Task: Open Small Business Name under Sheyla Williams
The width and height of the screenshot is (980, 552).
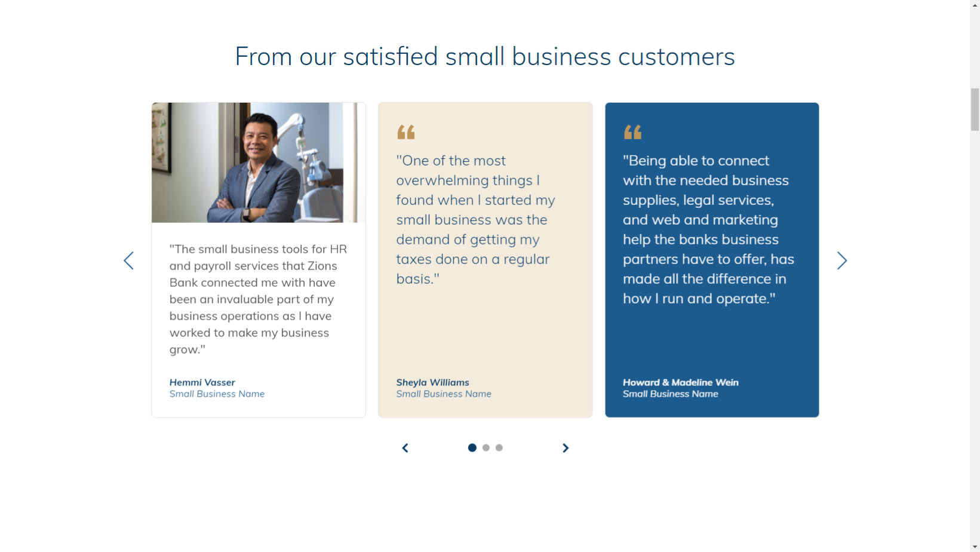Action: coord(444,394)
